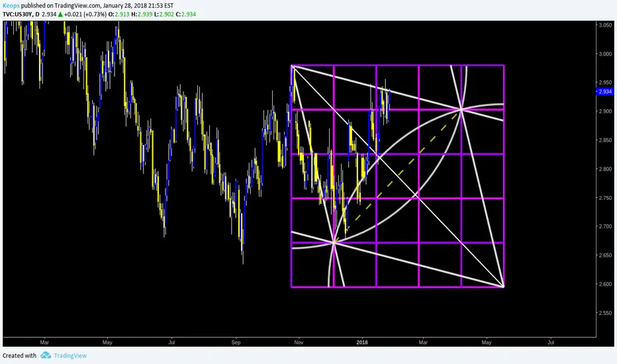Click the Mar label right of 2018
The width and height of the screenshot is (617, 364).
click(x=423, y=342)
